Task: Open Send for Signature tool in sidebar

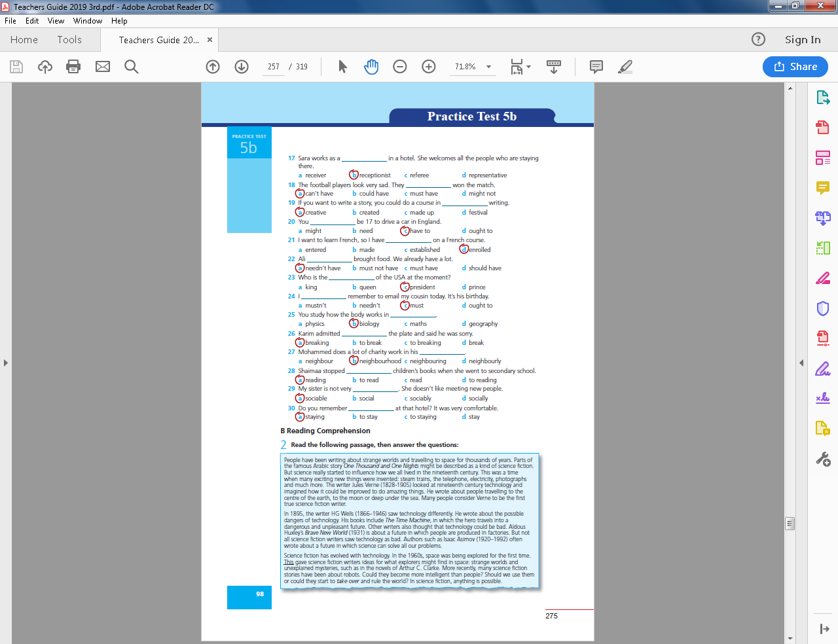Action: 823,398
